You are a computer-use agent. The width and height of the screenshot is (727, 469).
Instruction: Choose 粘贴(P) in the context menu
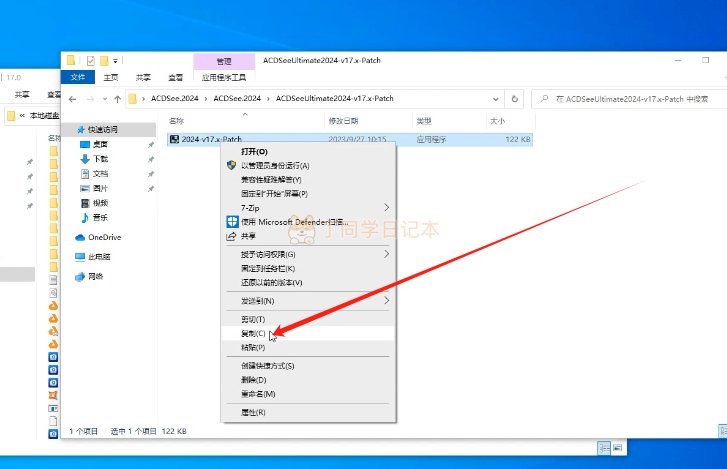tap(308, 347)
